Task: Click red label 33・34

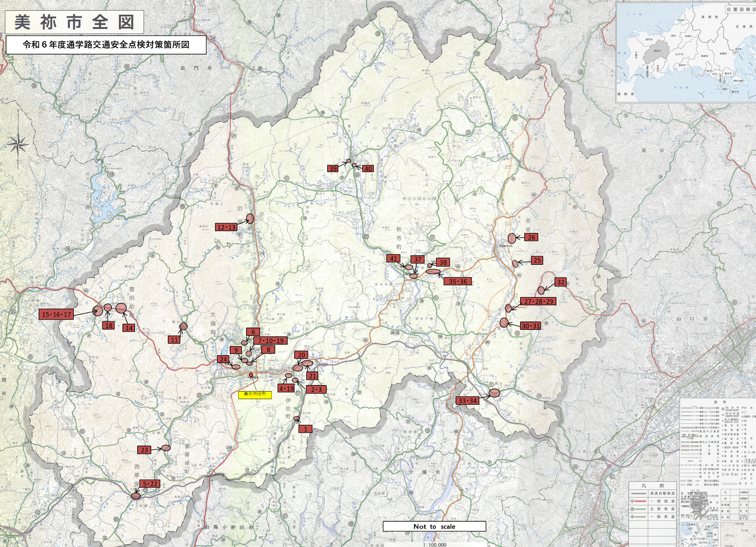Action: tap(468, 401)
